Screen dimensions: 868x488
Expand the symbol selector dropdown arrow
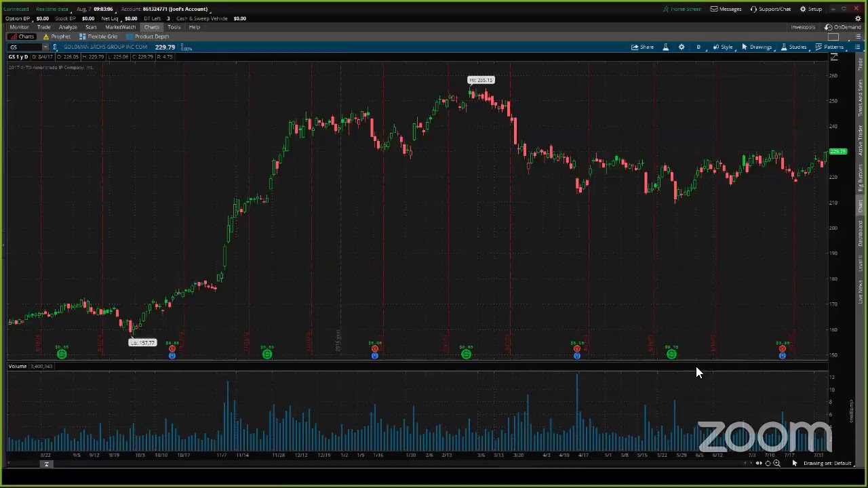click(x=45, y=47)
